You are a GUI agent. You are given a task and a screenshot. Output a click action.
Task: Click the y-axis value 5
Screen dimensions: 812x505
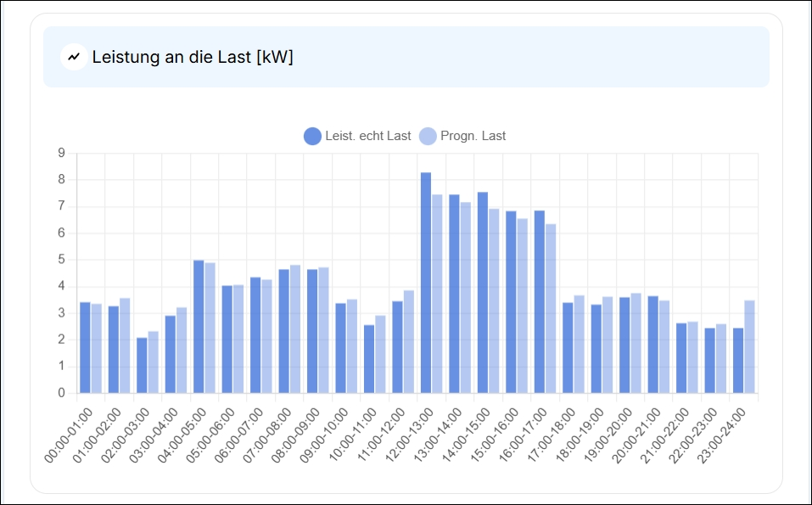62,260
